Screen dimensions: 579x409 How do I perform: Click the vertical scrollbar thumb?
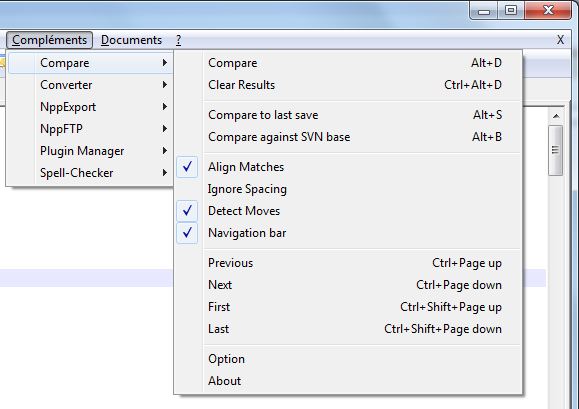point(555,150)
